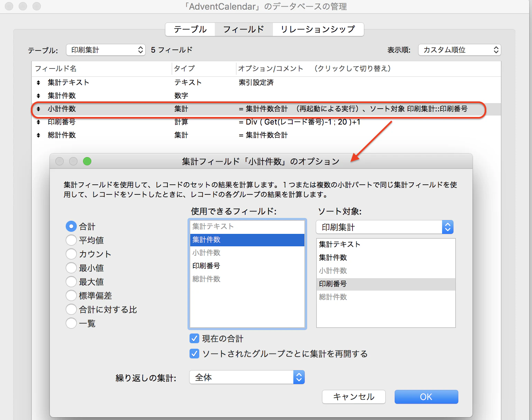This screenshot has height=420, width=532.
Task: Select the 合計に対する比 radio button
Action: [71, 309]
